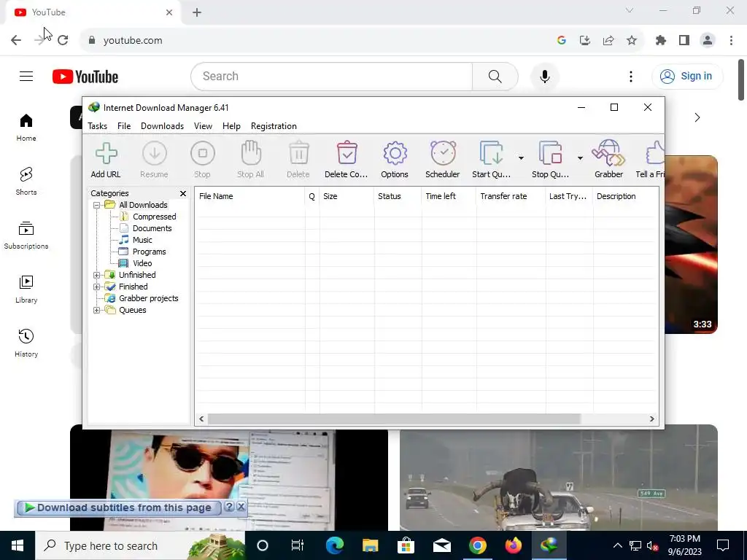
Task: Click Download subtitles from this page button
Action: pyautogui.click(x=118, y=507)
